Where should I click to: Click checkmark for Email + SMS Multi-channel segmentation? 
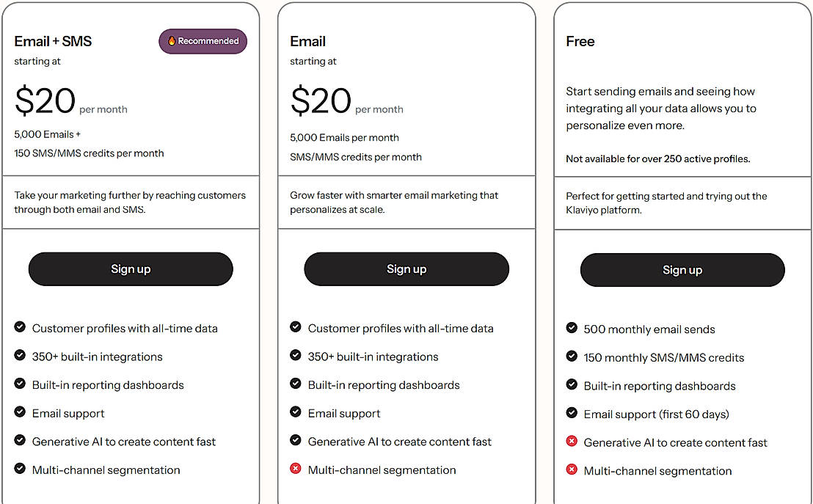(20, 469)
